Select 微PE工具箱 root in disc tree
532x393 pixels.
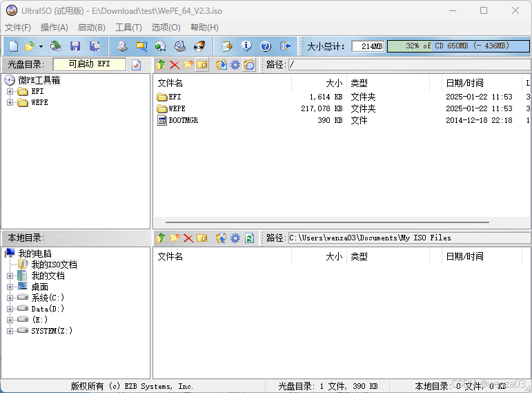[39, 80]
